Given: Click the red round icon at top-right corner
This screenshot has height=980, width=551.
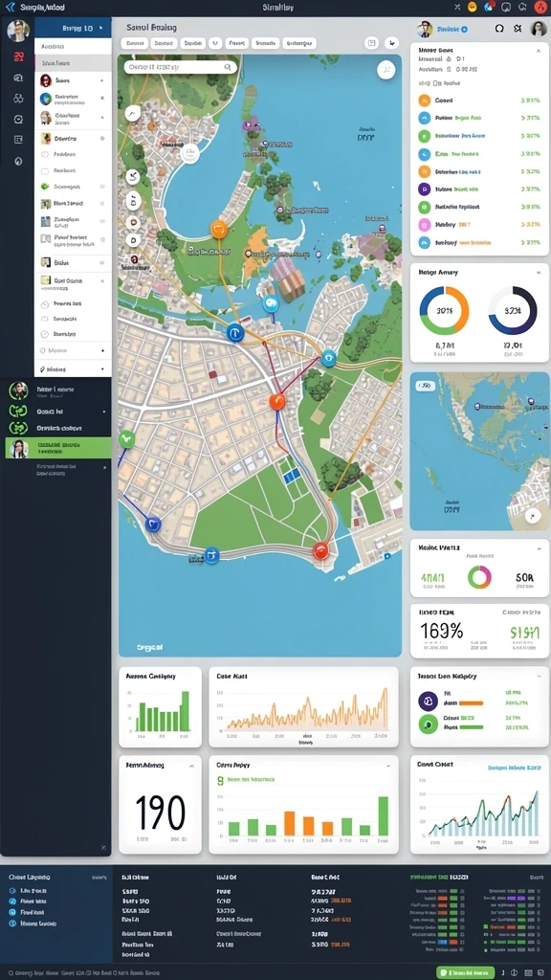Looking at the screenshot, I should [540, 8].
